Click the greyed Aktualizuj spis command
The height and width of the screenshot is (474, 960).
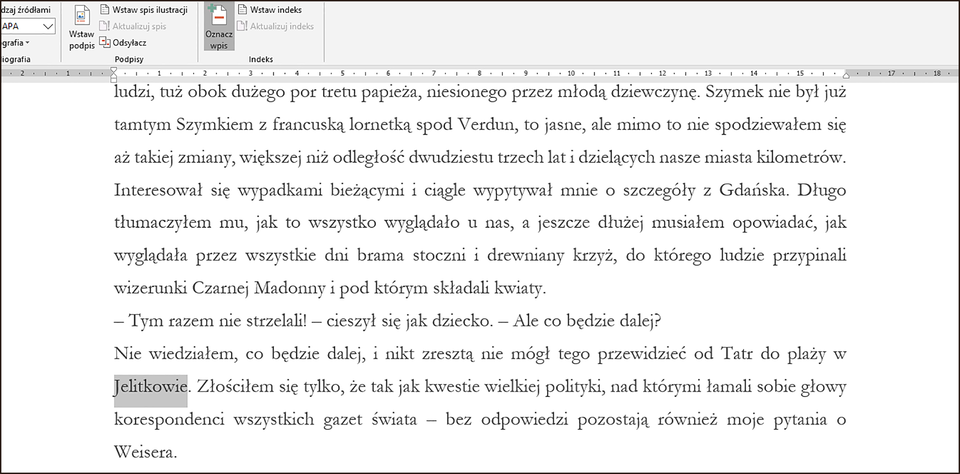[x=133, y=26]
